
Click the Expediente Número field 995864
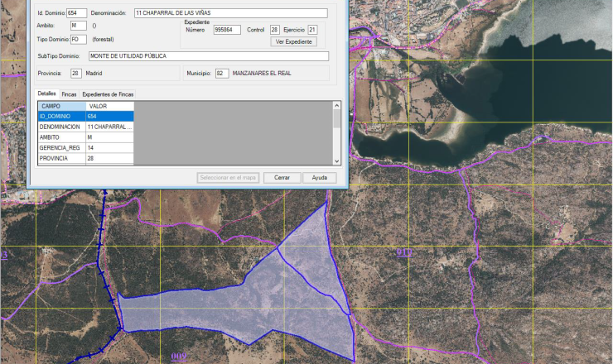tap(227, 30)
